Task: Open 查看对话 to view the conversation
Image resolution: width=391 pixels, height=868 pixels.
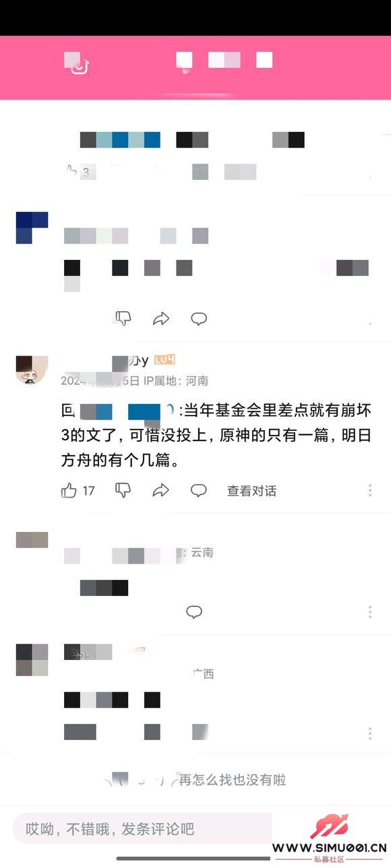Action: (251, 491)
